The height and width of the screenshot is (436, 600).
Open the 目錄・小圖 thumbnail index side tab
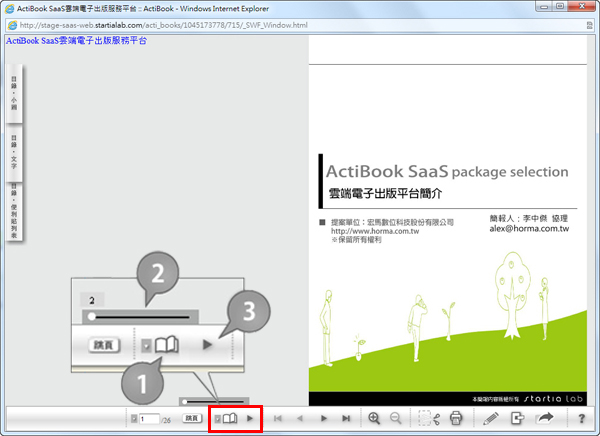tap(14, 93)
